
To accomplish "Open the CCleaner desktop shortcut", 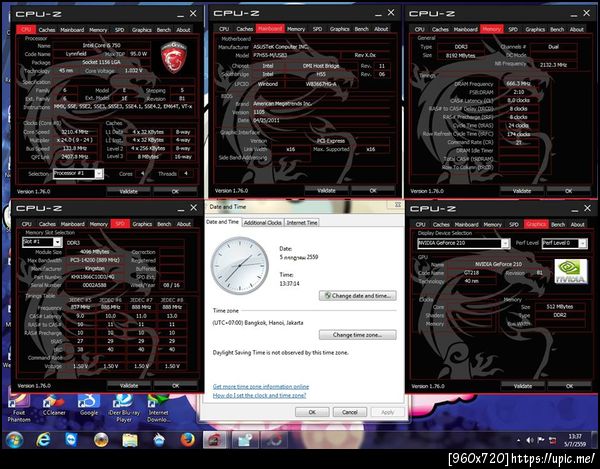I will (54, 405).
